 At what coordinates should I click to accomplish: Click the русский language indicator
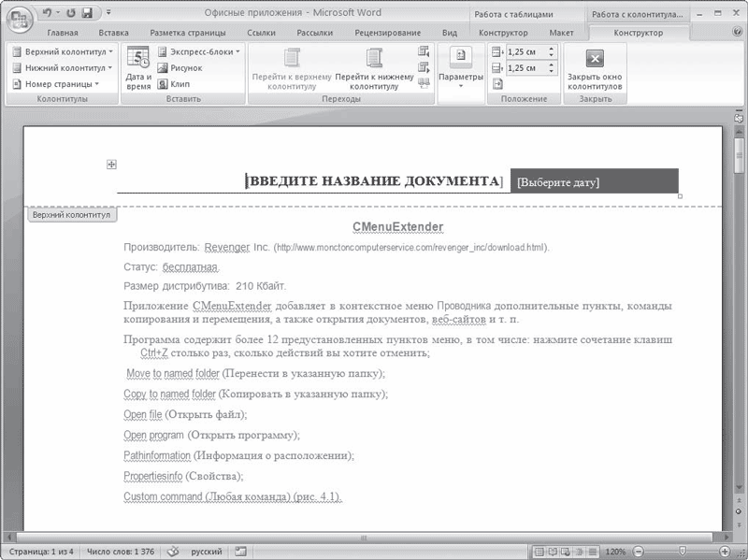click(206, 552)
